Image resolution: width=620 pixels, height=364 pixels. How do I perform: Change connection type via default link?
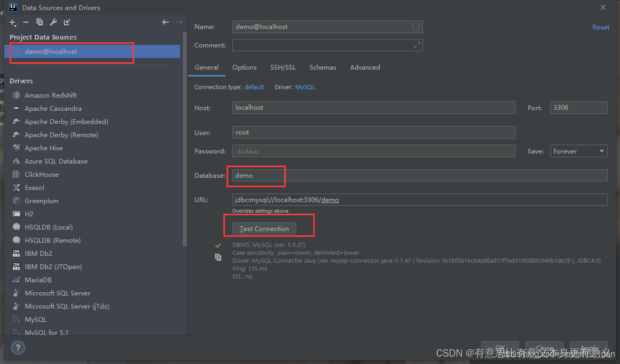click(254, 87)
